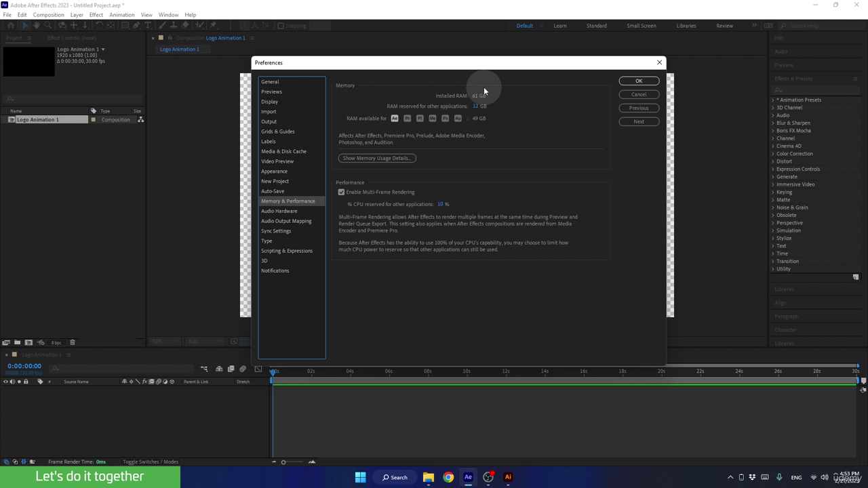Toggle the lock column switch in timeline

(x=26, y=382)
